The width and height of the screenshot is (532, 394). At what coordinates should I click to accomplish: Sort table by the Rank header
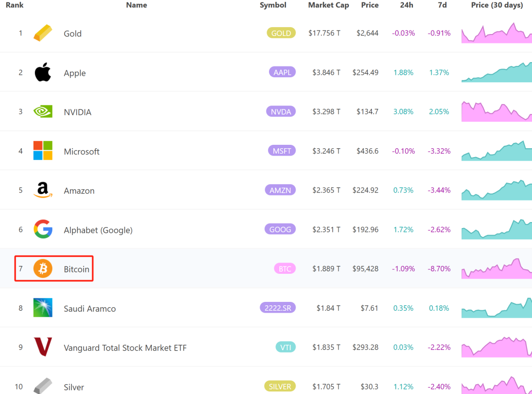point(14,5)
